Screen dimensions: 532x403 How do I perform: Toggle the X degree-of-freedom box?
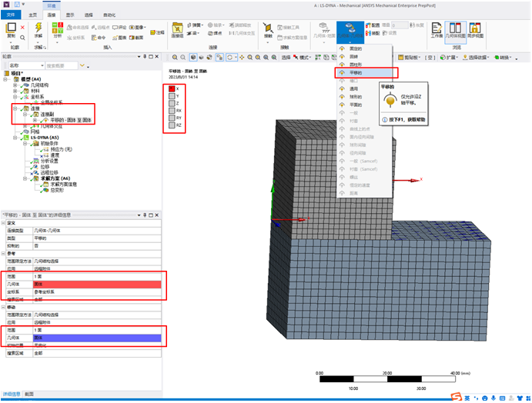(172, 88)
